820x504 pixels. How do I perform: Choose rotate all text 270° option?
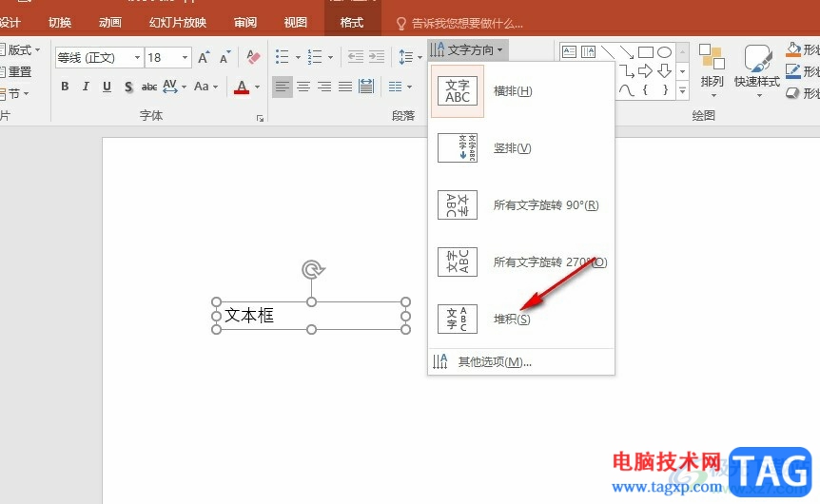coord(521,262)
